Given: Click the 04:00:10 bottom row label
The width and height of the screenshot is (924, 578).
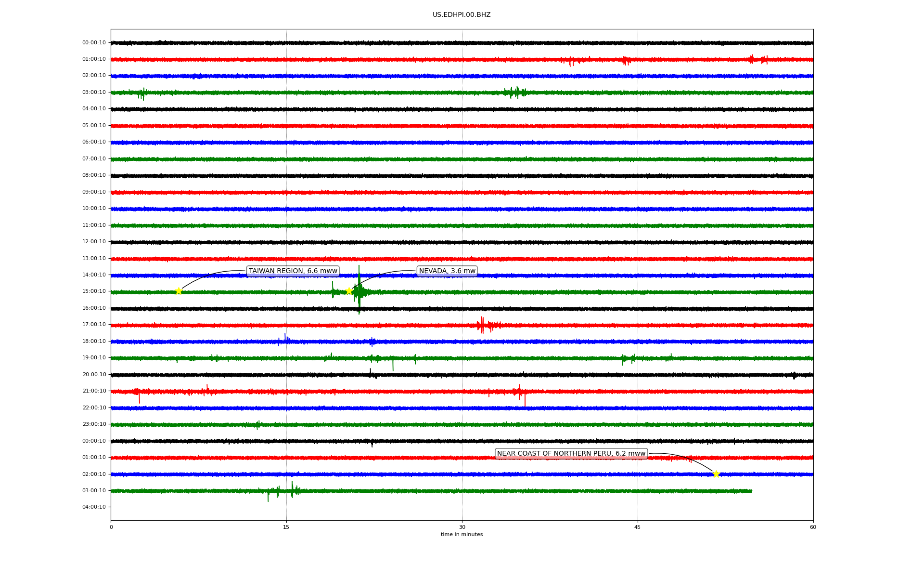Looking at the screenshot, I should pos(94,507).
